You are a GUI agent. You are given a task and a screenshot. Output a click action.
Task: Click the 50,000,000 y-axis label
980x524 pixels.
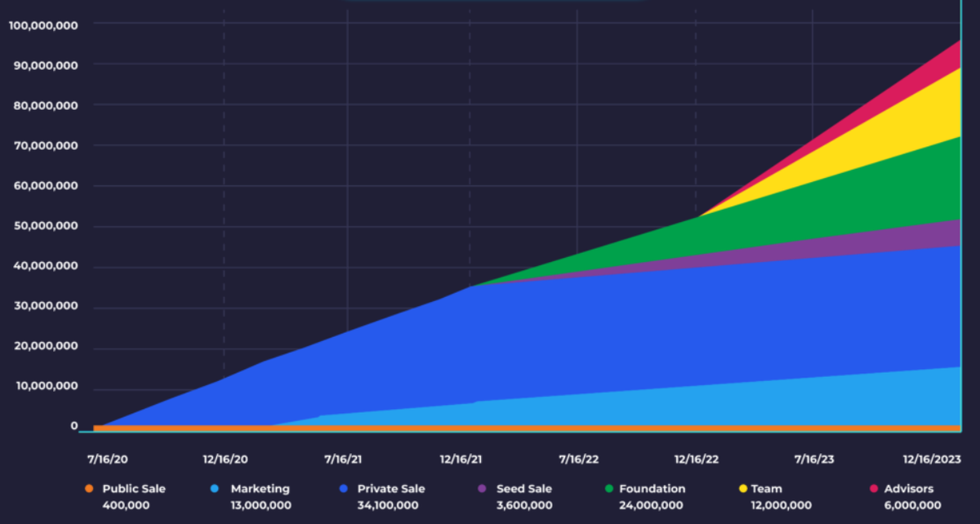45,225
